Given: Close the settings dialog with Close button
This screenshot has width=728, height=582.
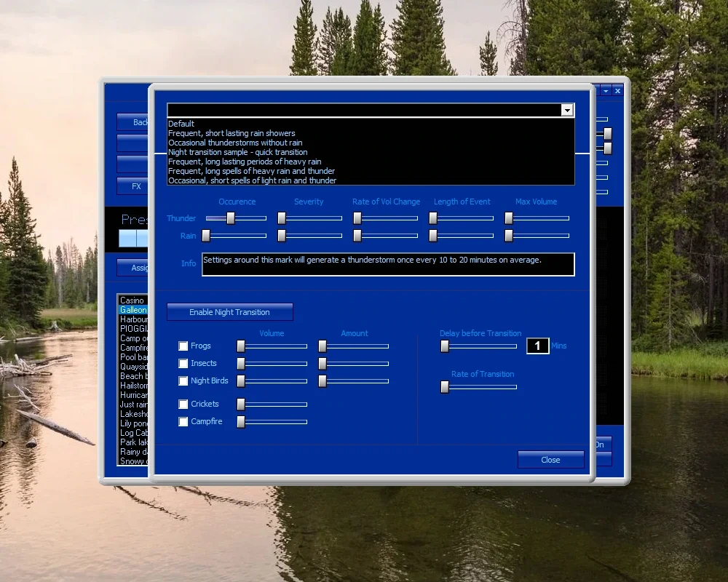Looking at the screenshot, I should (550, 460).
